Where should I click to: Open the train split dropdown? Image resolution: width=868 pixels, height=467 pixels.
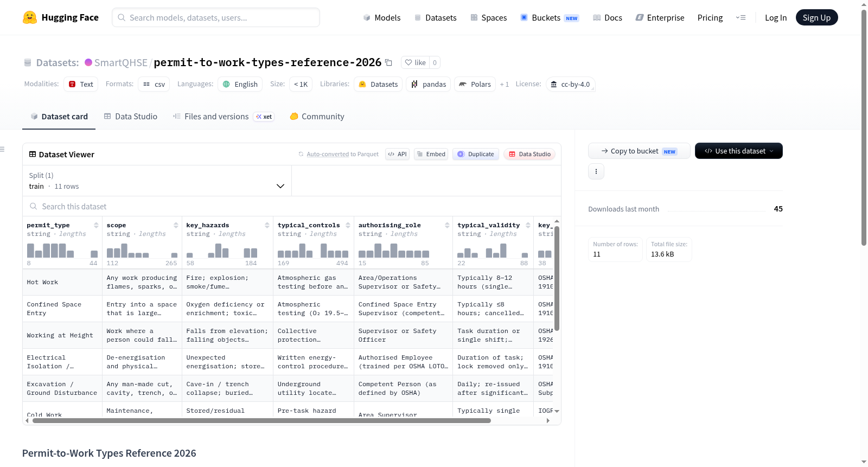tap(157, 181)
